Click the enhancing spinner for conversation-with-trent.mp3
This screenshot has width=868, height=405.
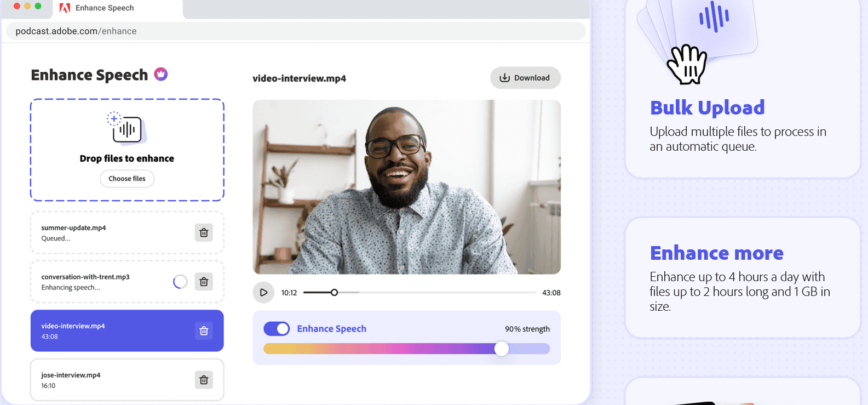pyautogui.click(x=180, y=282)
